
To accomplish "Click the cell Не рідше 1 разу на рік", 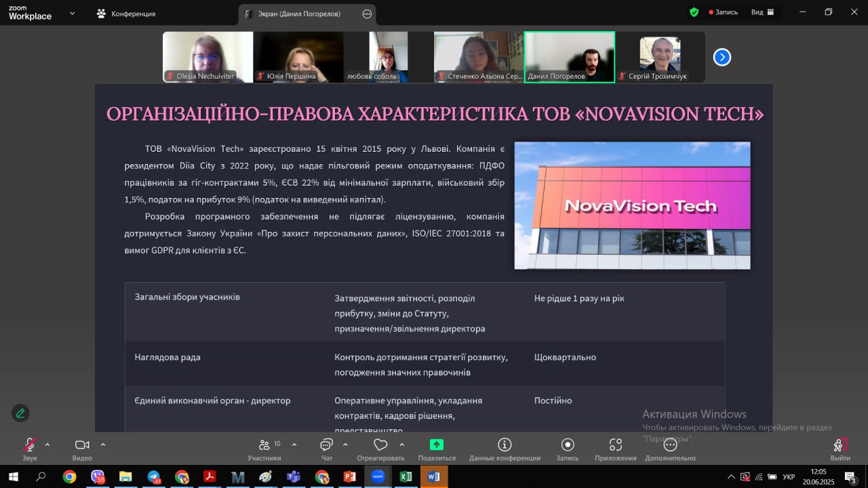I will click(x=579, y=298).
